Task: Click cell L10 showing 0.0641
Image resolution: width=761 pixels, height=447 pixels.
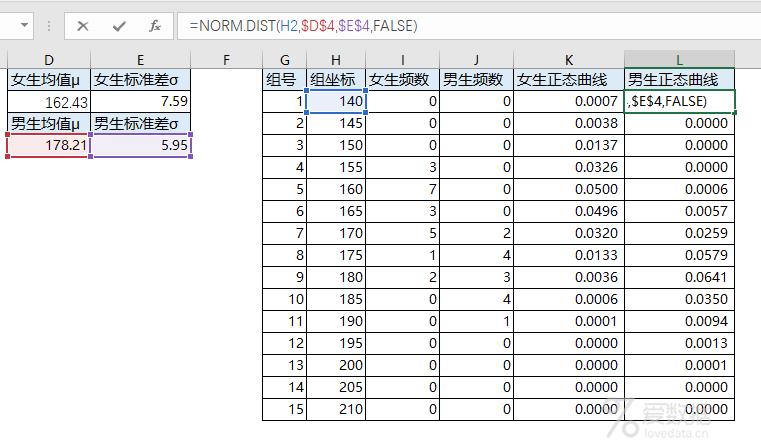Action: [x=679, y=277]
